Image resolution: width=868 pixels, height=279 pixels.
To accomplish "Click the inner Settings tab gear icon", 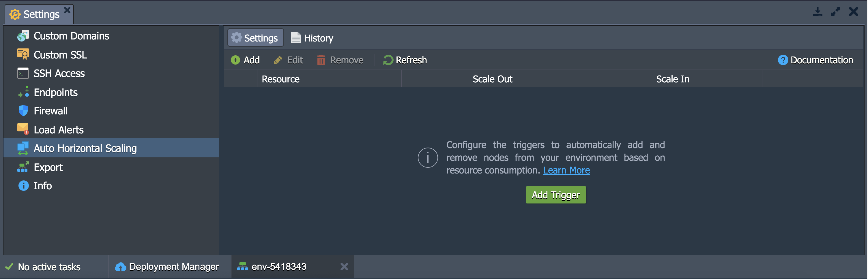I will [236, 37].
